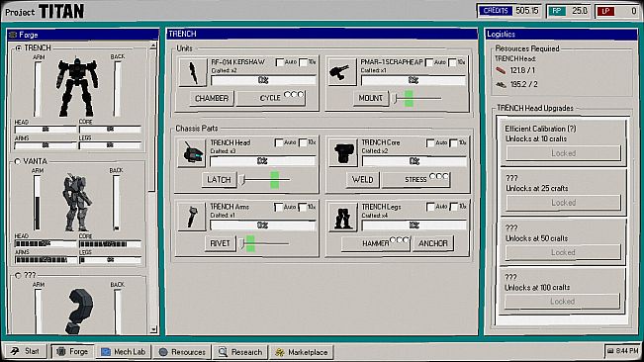The image size is (644, 362).
Task: Enable 10x for TRENCH Legs
Action: click(454, 207)
